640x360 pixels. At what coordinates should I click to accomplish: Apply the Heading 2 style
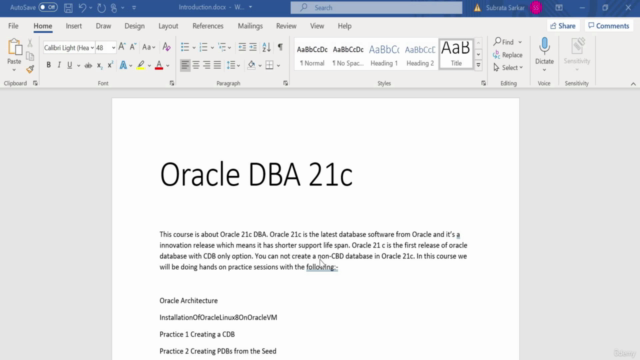(x=420, y=55)
